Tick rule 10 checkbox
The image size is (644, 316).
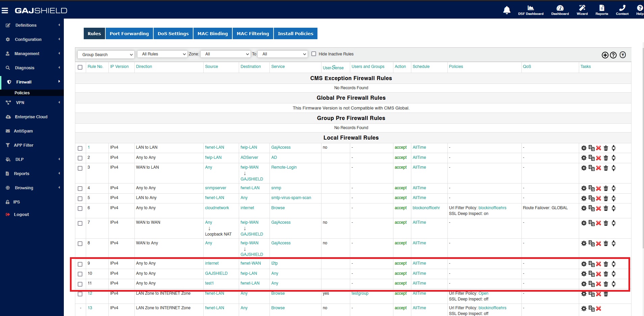(x=80, y=274)
